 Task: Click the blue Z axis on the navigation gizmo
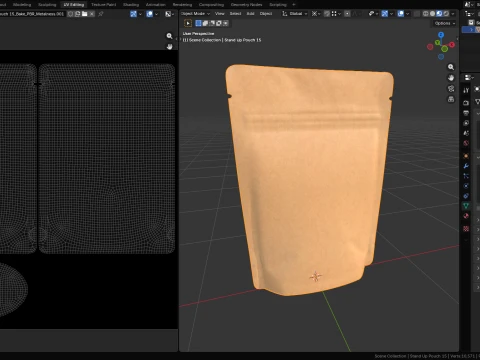click(441, 35)
